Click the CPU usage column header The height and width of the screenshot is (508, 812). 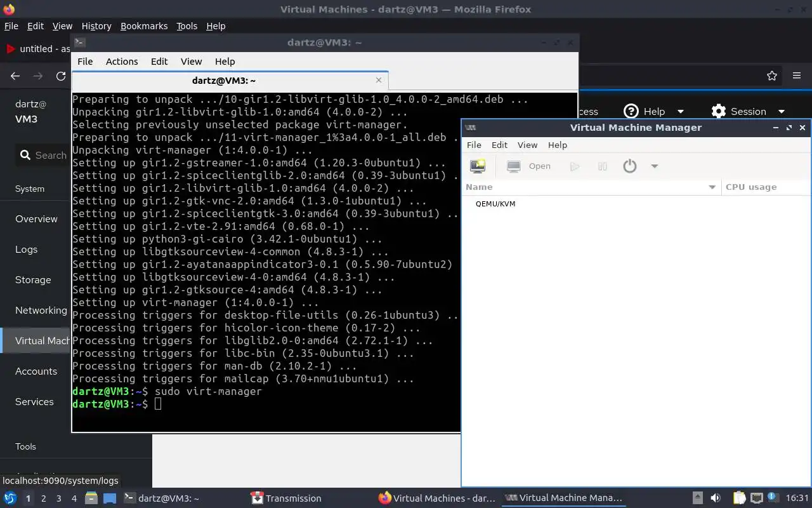766,187
